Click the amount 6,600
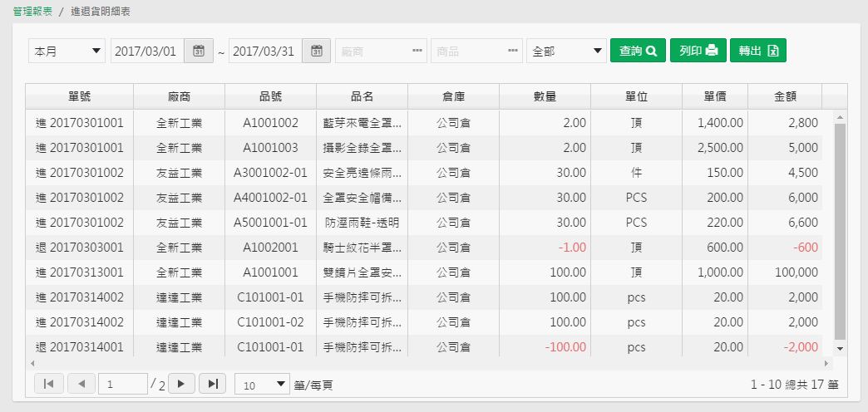The image size is (868, 412). coord(803,223)
